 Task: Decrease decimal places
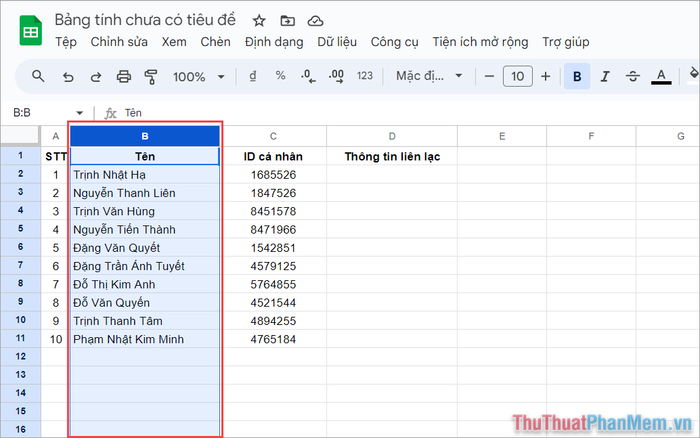tap(308, 76)
